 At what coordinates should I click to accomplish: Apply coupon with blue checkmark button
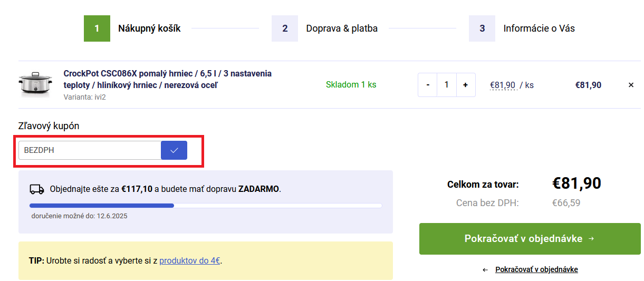(174, 150)
